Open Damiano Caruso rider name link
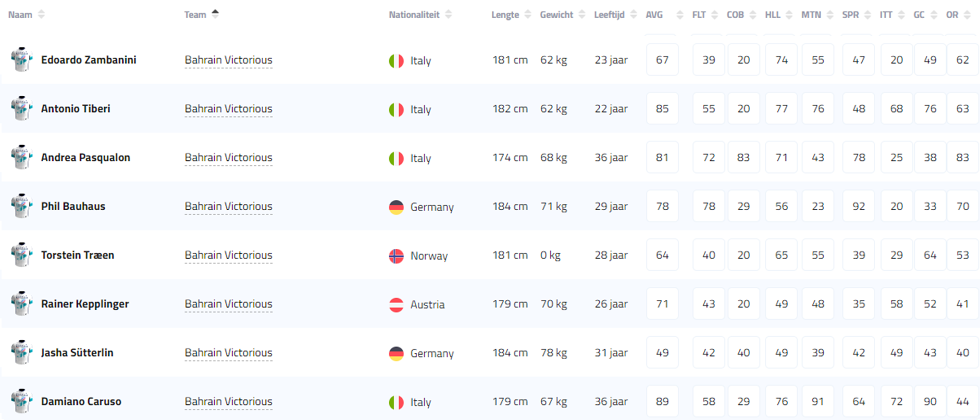This screenshot has width=980, height=420. [81, 401]
